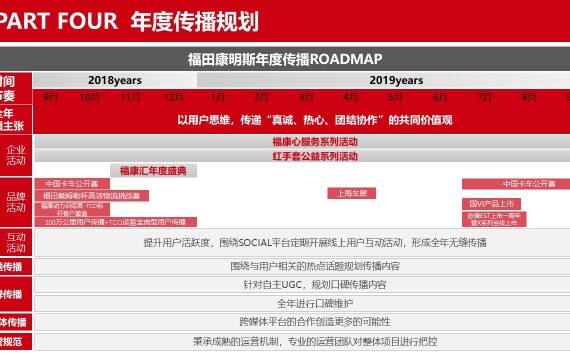The width and height of the screenshot is (570, 360).
Task: Select the 2019 '中国卡车公开赛' block at right
Action: coord(516,184)
